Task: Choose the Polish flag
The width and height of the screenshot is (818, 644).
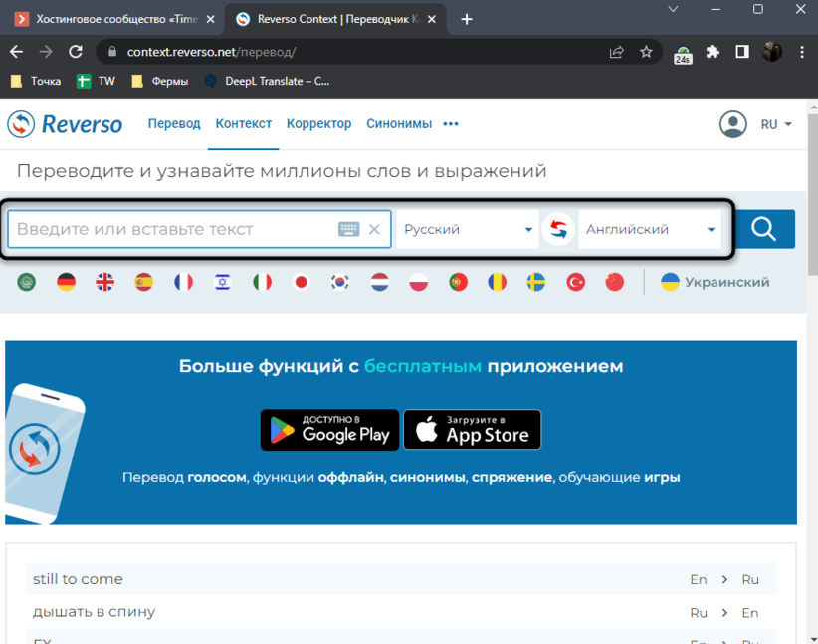Action: 418,282
